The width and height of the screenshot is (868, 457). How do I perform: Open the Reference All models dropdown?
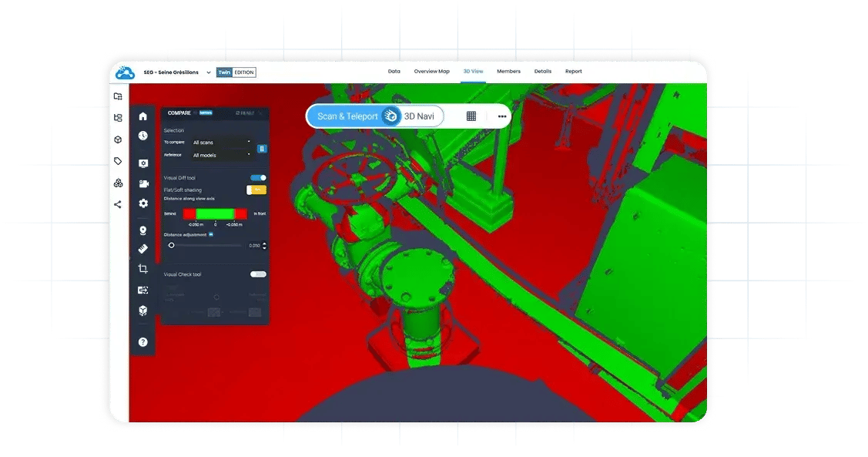(x=222, y=155)
